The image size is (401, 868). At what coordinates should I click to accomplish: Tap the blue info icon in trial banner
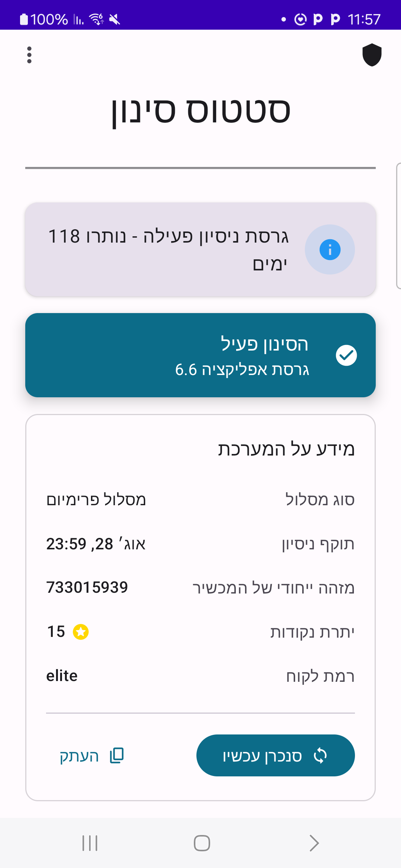(330, 250)
